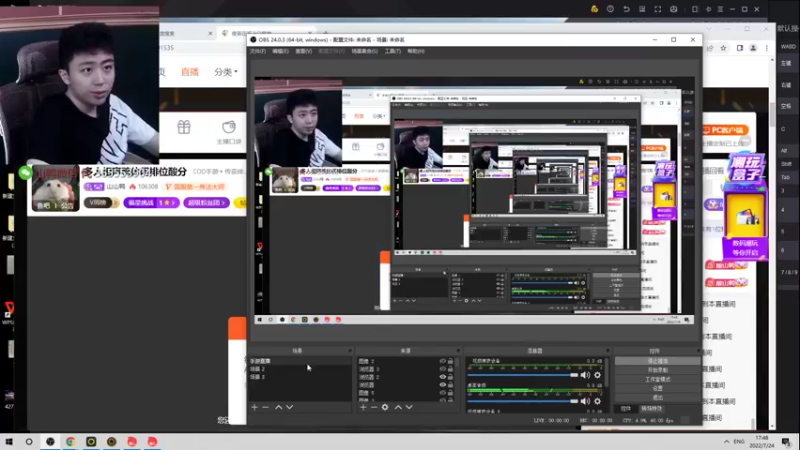
Task: Remove selected source with minus icon
Action: point(374,407)
